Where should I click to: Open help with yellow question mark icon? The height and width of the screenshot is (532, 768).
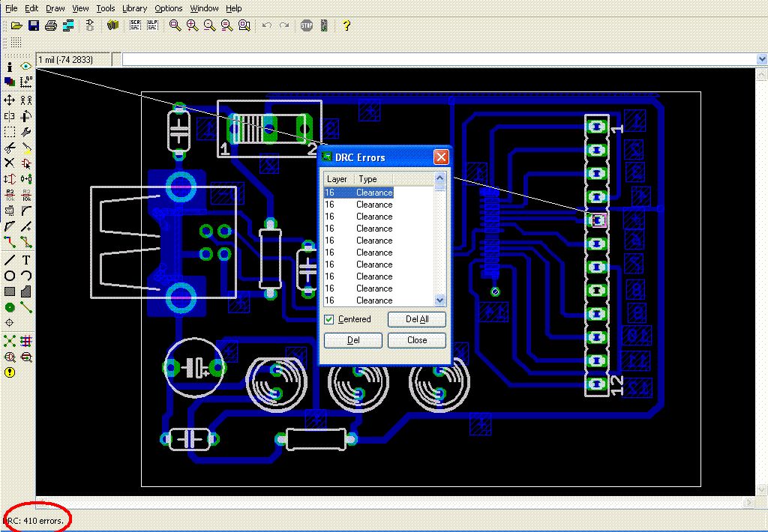pos(346,25)
